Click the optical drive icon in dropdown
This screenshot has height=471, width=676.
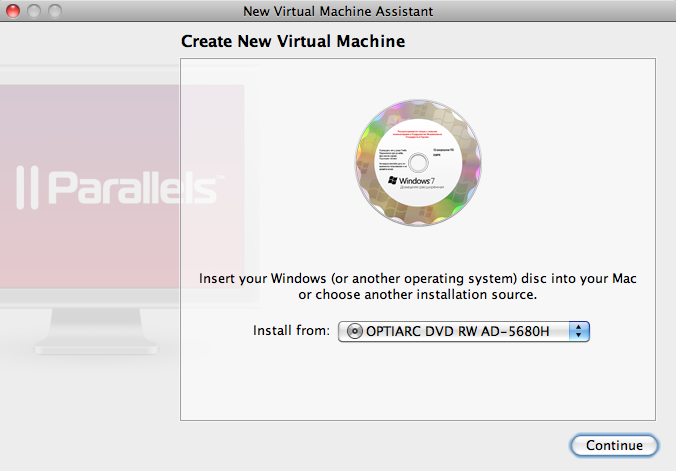(x=354, y=331)
